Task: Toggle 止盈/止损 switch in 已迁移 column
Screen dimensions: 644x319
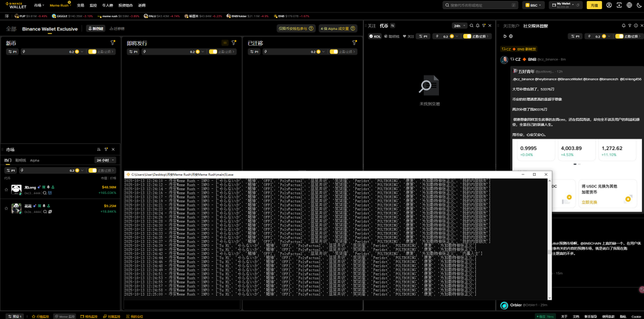Action: 334,52
